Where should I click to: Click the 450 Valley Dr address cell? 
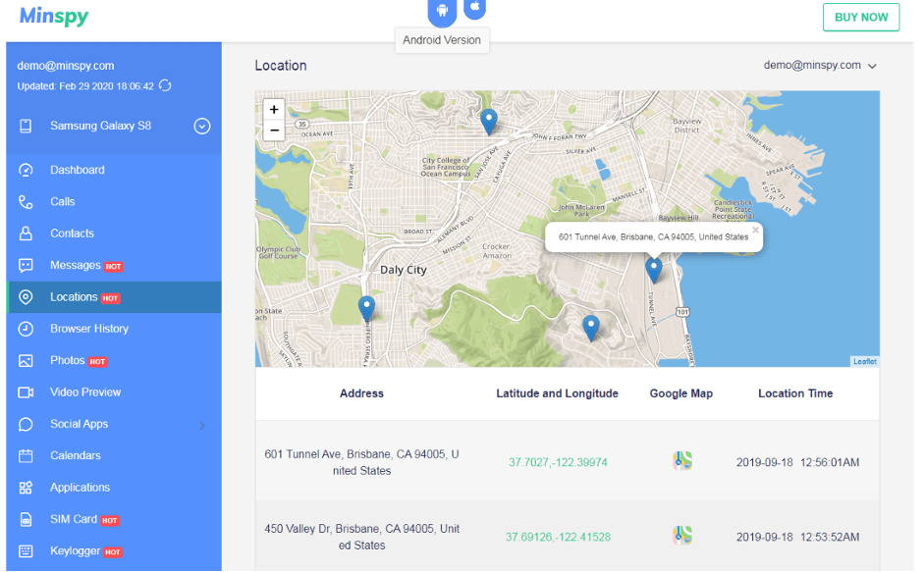[x=361, y=538]
